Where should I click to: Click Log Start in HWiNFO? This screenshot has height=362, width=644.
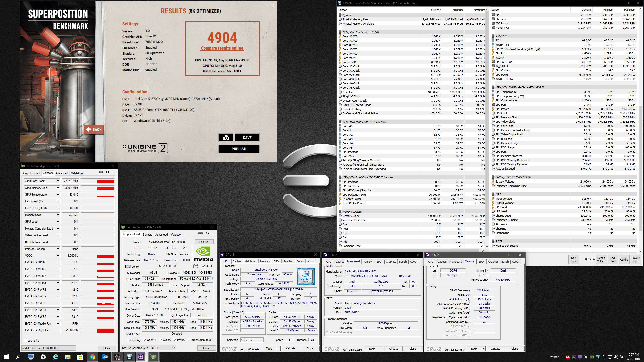[613, 259]
